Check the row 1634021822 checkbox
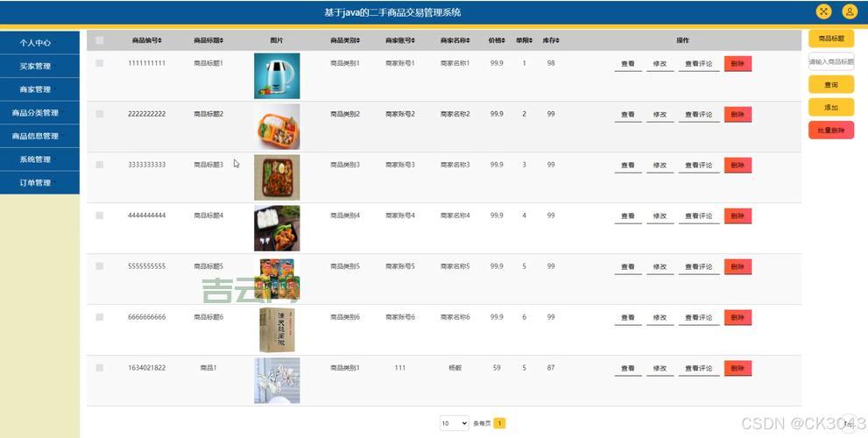Image resolution: width=868 pixels, height=438 pixels. (100, 368)
